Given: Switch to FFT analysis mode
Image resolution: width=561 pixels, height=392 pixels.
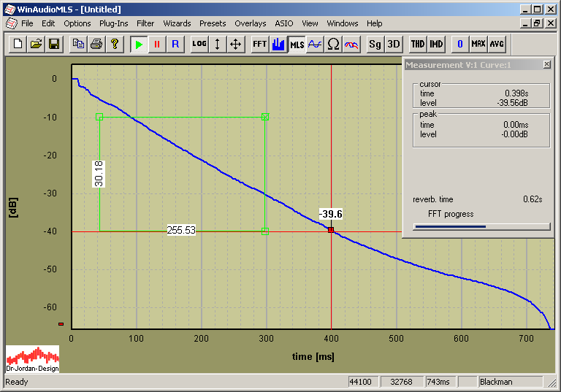Looking at the screenshot, I should coord(259,44).
